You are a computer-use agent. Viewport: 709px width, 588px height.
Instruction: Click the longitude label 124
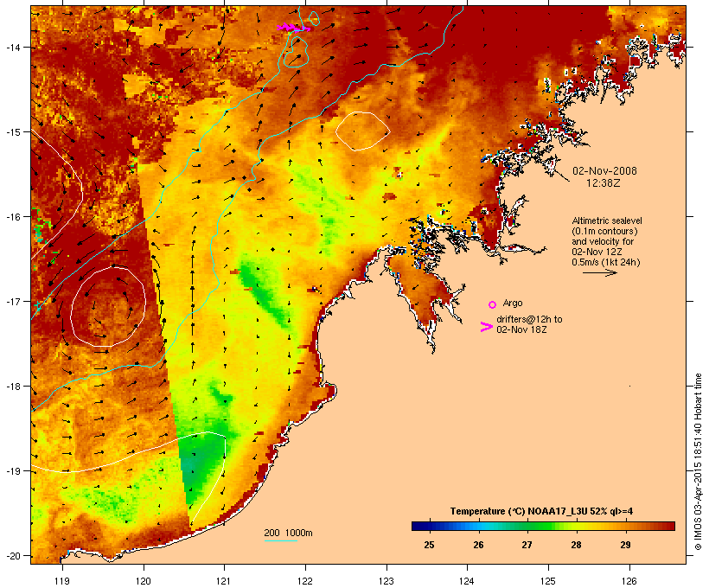click(x=467, y=581)
